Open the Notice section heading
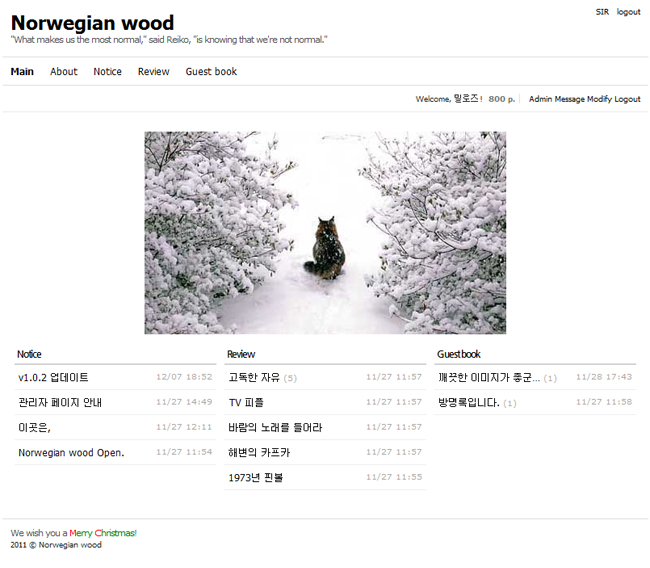The width and height of the screenshot is (650, 568). (x=29, y=354)
